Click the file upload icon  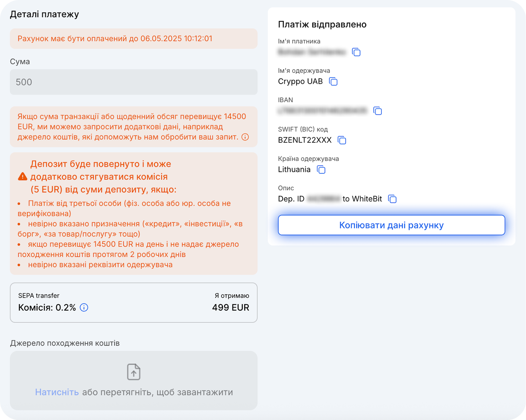pyautogui.click(x=133, y=372)
